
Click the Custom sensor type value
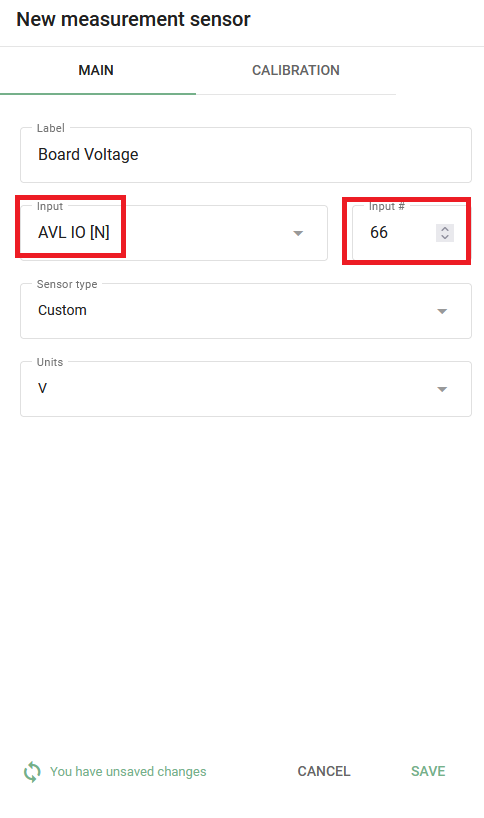point(62,310)
